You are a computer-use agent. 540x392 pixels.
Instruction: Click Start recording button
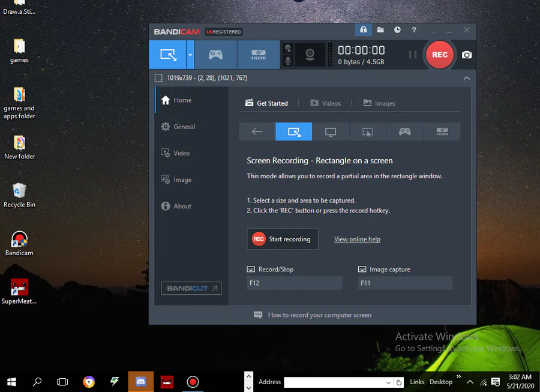(283, 239)
